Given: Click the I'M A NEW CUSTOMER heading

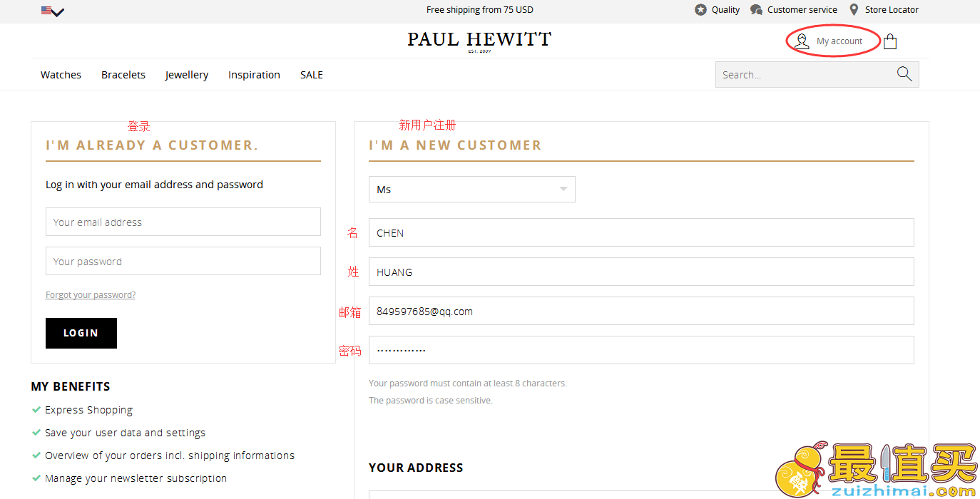Looking at the screenshot, I should pyautogui.click(x=455, y=145).
